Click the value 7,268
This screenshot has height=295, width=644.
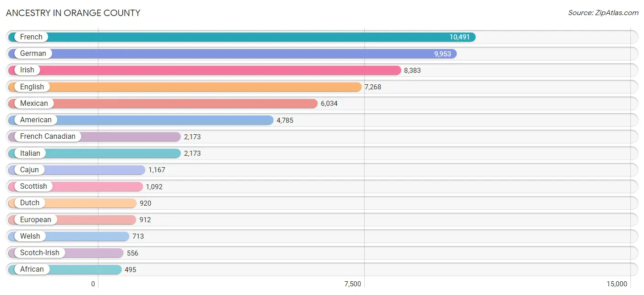pyautogui.click(x=373, y=87)
